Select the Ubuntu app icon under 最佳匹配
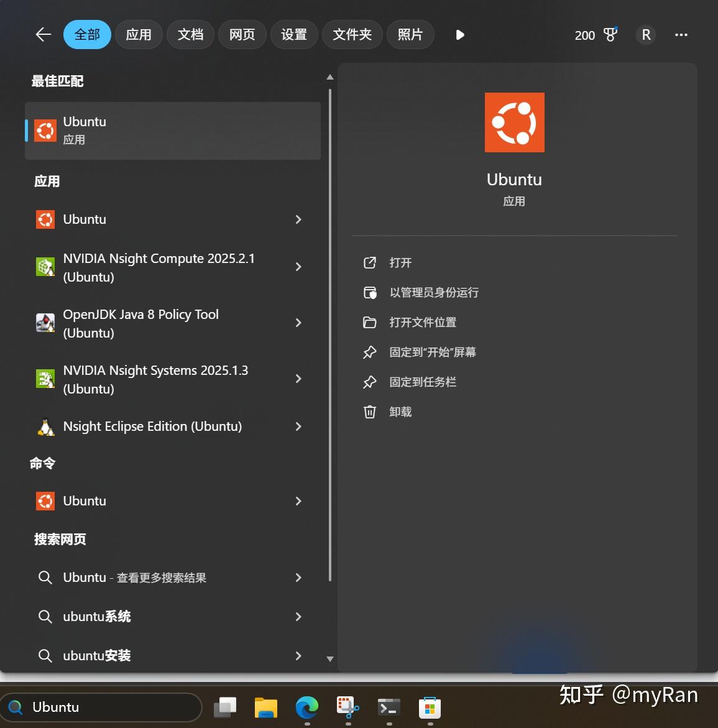Image resolution: width=718 pixels, height=728 pixels. 45,131
